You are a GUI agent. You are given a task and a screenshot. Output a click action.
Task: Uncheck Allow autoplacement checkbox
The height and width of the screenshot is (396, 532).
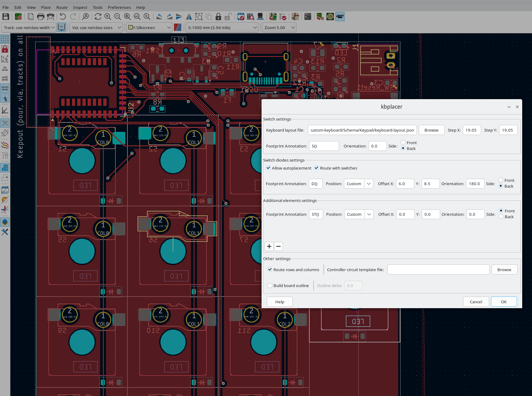click(x=268, y=168)
